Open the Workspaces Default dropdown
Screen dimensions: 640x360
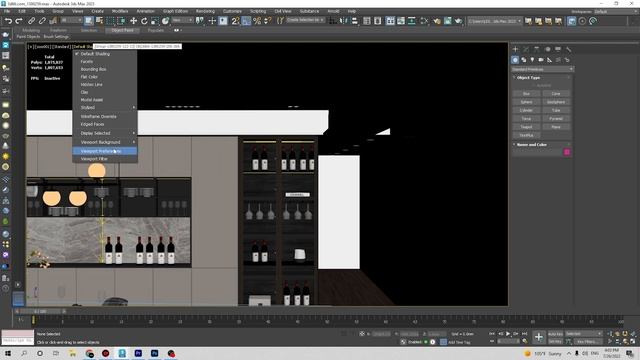[x=616, y=11]
